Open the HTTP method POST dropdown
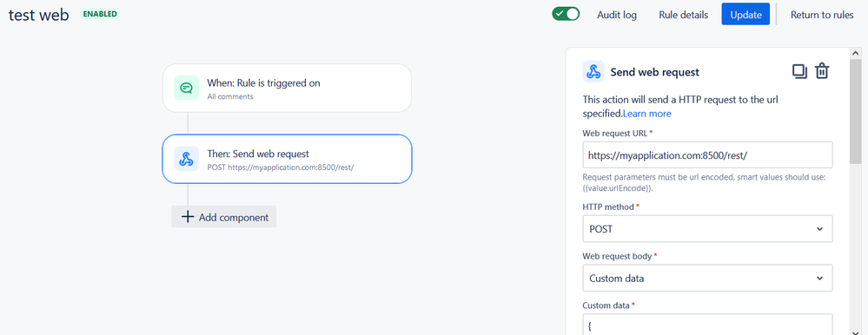 pyautogui.click(x=707, y=229)
